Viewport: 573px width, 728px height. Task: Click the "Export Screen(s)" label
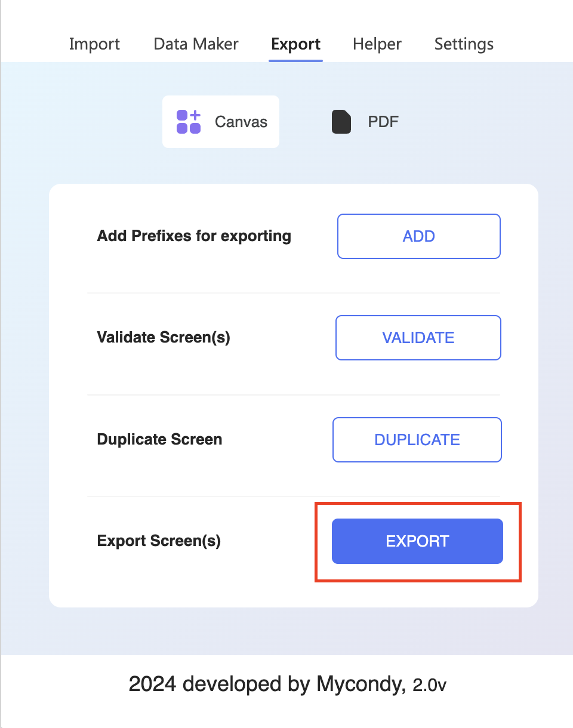pyautogui.click(x=159, y=541)
